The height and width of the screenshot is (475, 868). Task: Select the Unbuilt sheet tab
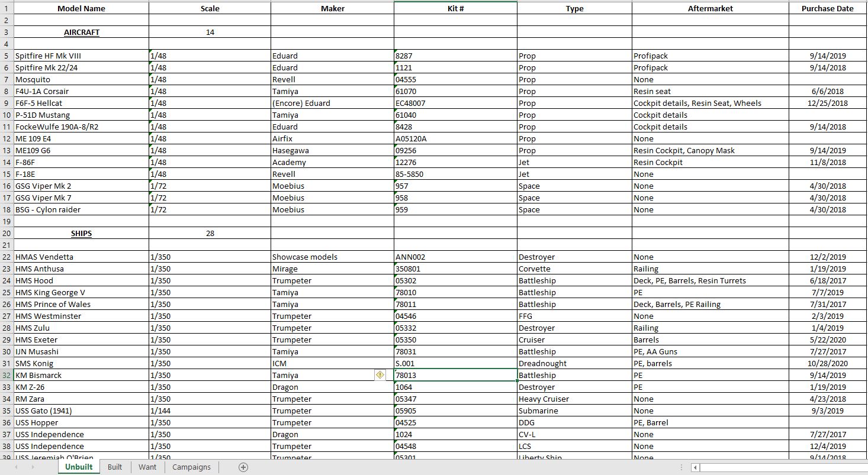[79, 467]
